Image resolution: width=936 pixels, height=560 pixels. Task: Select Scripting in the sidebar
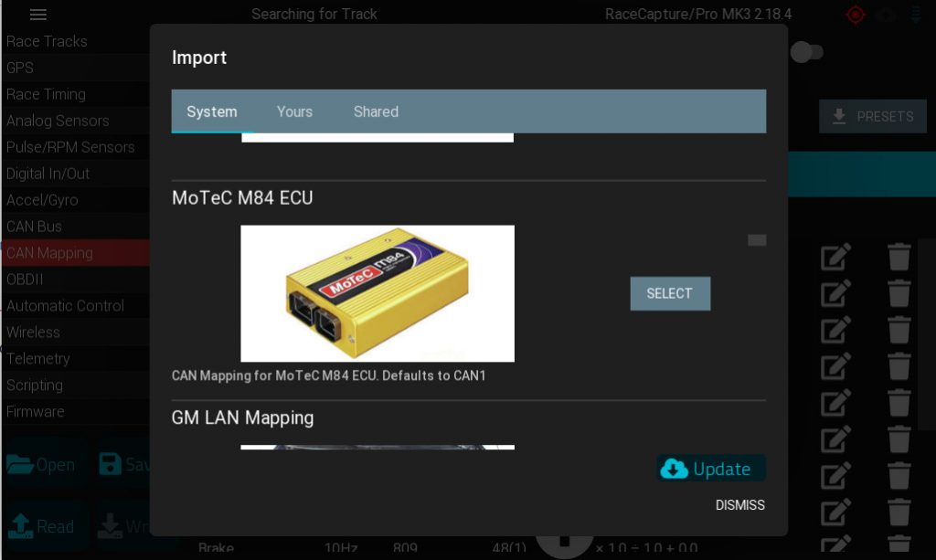tap(75, 386)
